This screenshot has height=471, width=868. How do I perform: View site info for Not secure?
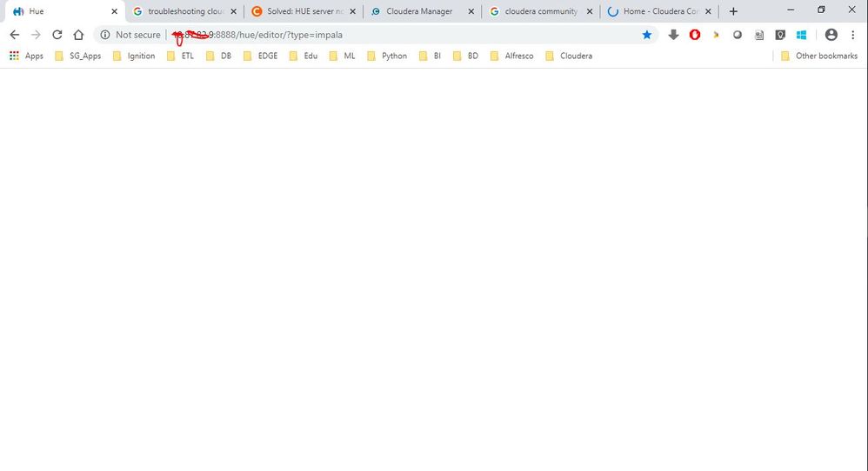[x=130, y=35]
